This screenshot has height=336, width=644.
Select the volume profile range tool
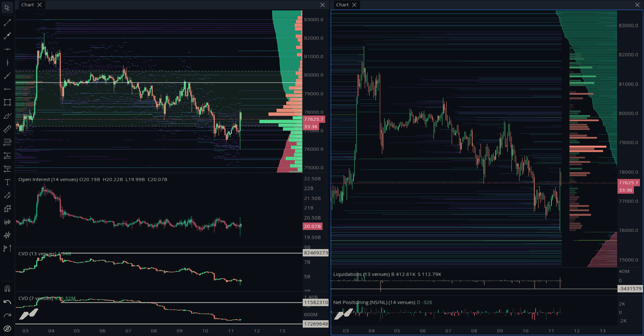(x=7, y=248)
